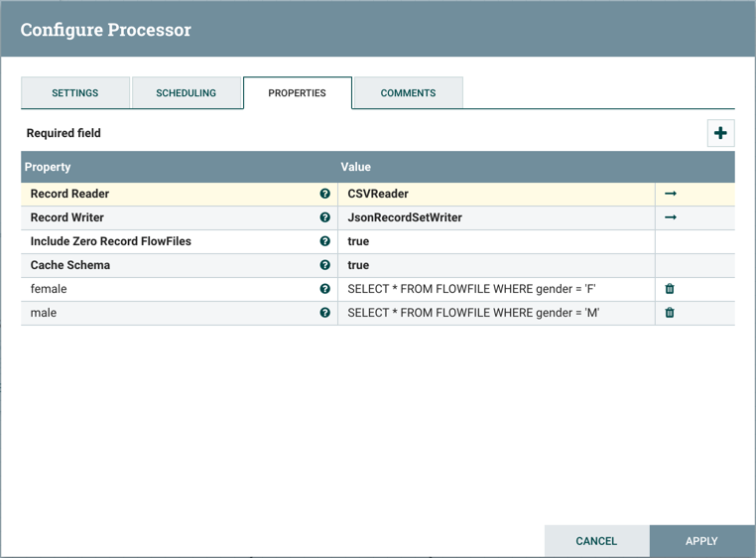Open the JsonRecordSetWriter value dropdown
This screenshot has height=558, width=756.
(496, 217)
